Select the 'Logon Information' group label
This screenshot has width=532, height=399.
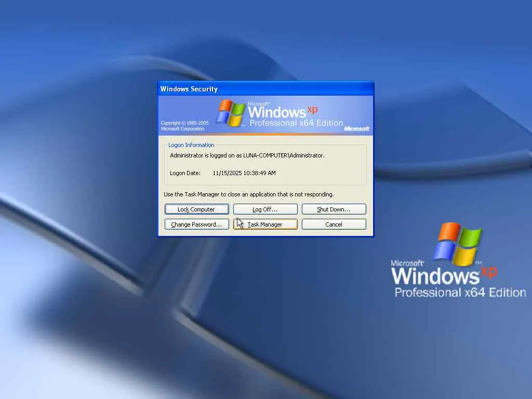191,145
